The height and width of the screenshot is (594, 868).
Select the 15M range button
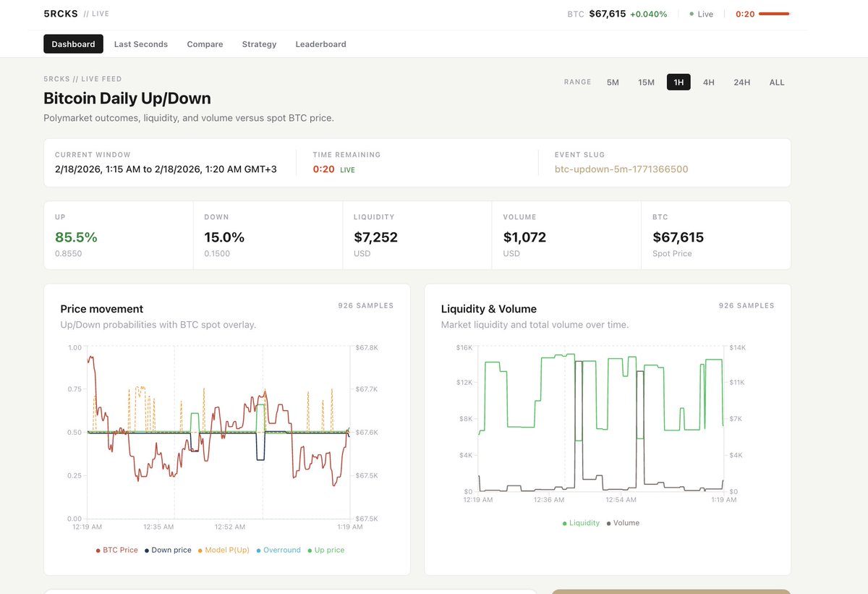[x=646, y=82]
